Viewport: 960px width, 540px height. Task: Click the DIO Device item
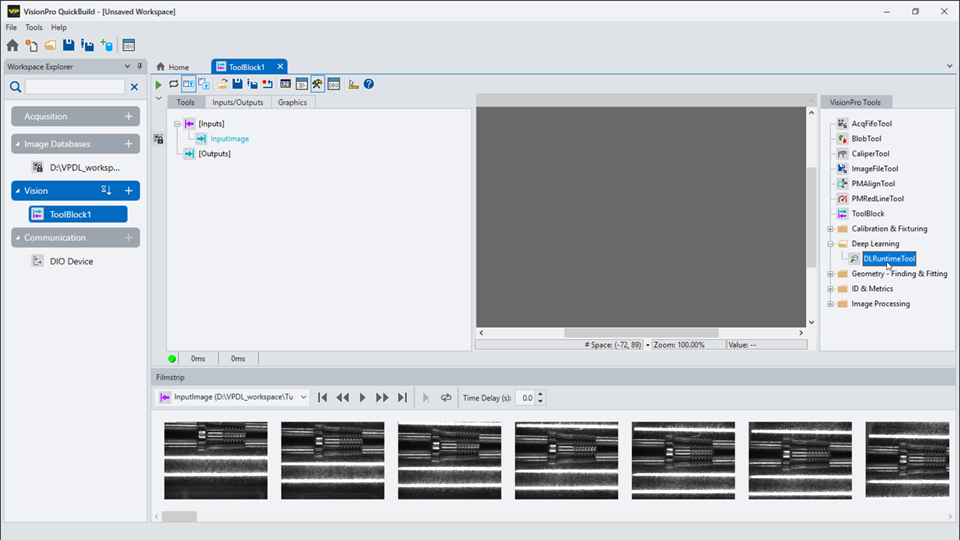click(x=71, y=261)
